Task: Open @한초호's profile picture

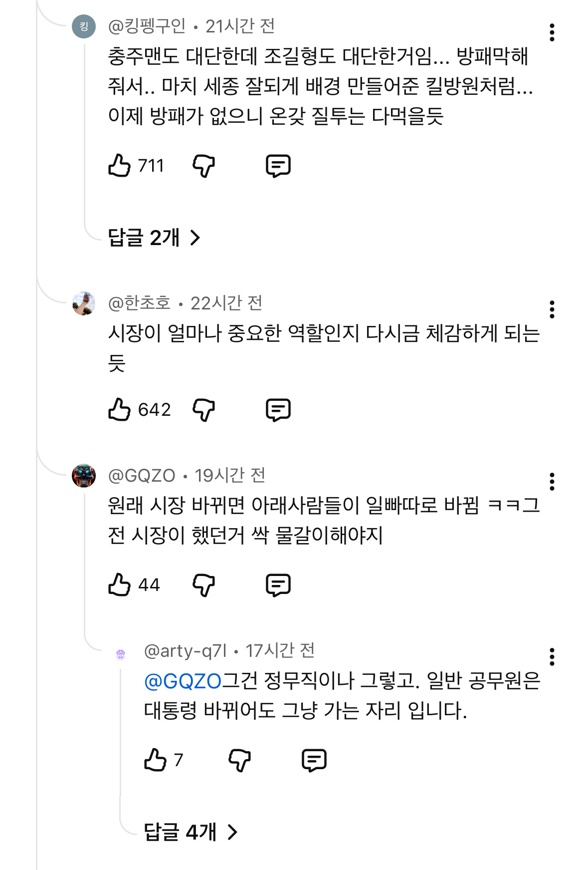Action: pyautogui.click(x=84, y=303)
